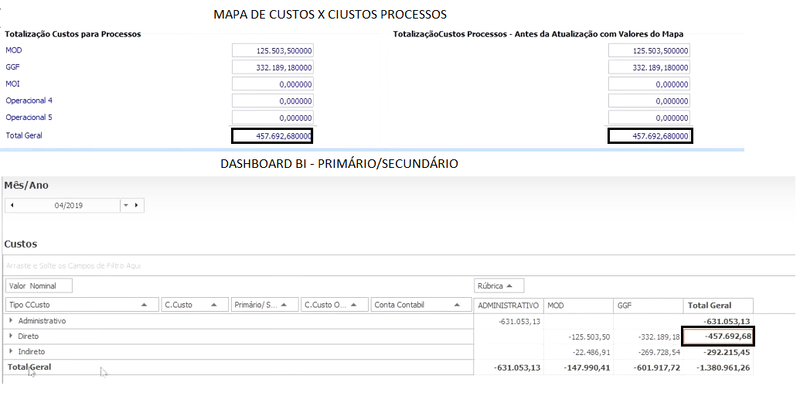
Task: Click the Primário/S... field header
Action: coord(265,305)
